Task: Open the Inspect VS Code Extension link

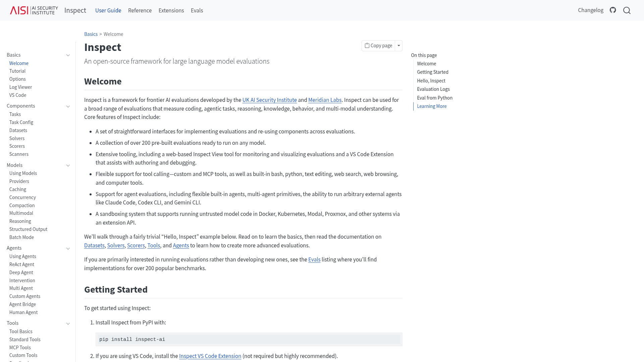Action: coord(210,356)
